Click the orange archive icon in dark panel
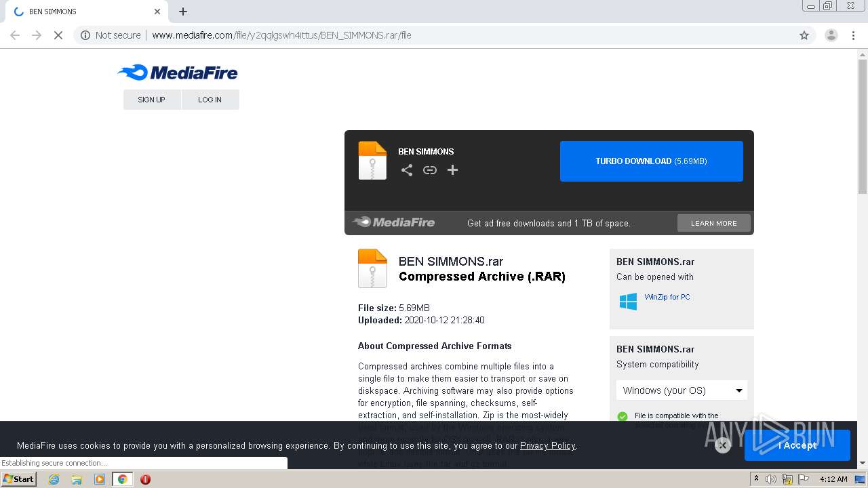Image resolution: width=868 pixels, height=488 pixels. (372, 161)
